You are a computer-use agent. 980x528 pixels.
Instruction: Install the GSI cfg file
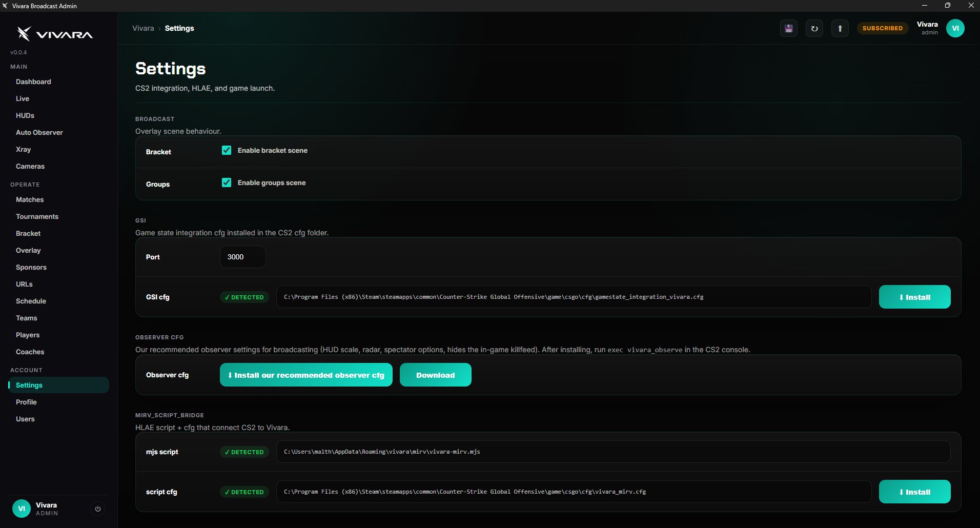pos(914,297)
